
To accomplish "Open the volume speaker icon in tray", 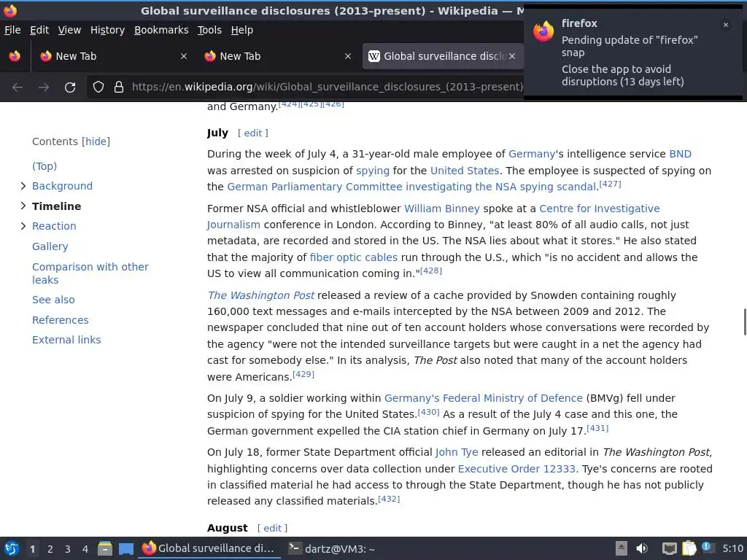I will tap(642, 548).
